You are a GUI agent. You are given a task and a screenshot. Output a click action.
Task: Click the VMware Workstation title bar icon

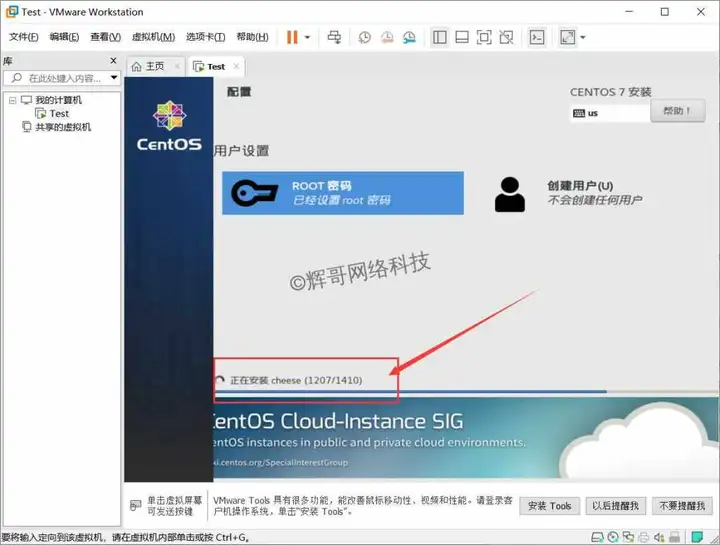(x=11, y=11)
